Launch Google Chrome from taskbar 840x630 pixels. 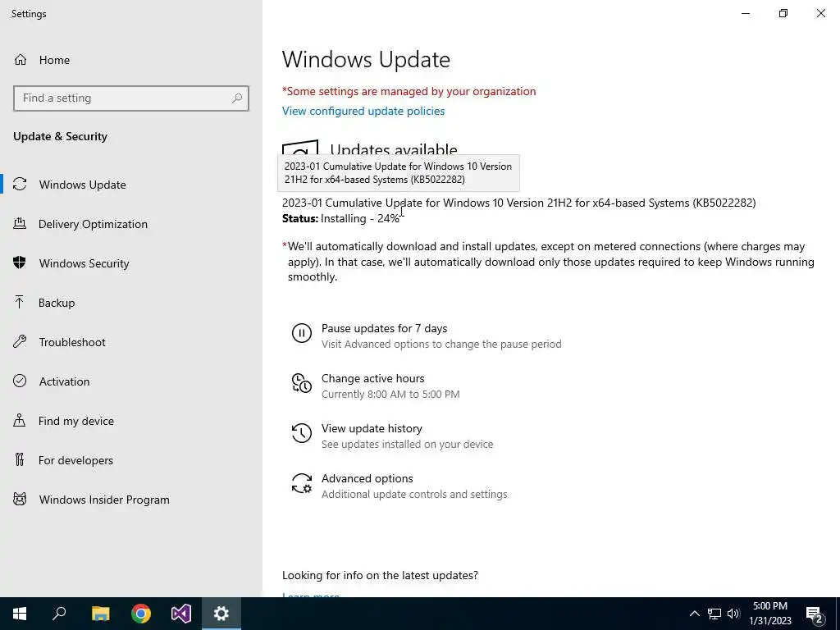pyautogui.click(x=141, y=614)
